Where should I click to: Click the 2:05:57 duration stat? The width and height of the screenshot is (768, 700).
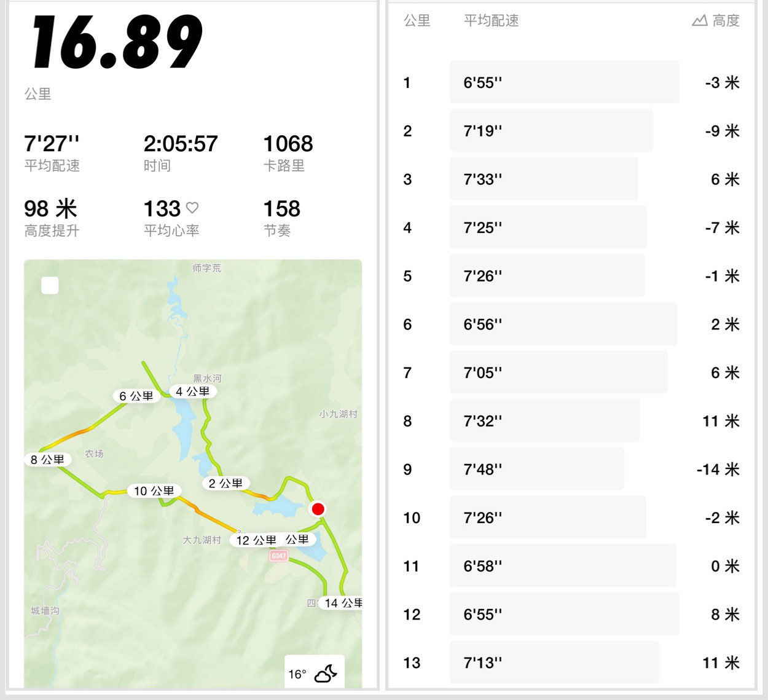pyautogui.click(x=181, y=144)
